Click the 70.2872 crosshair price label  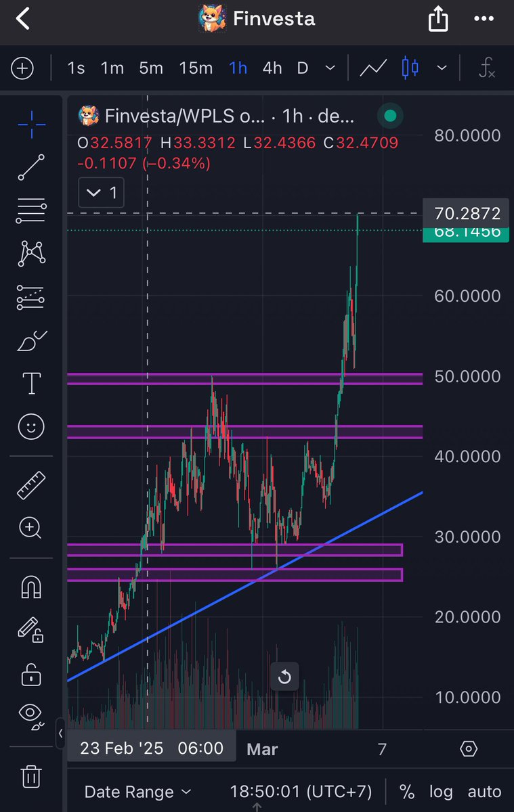coord(465,213)
